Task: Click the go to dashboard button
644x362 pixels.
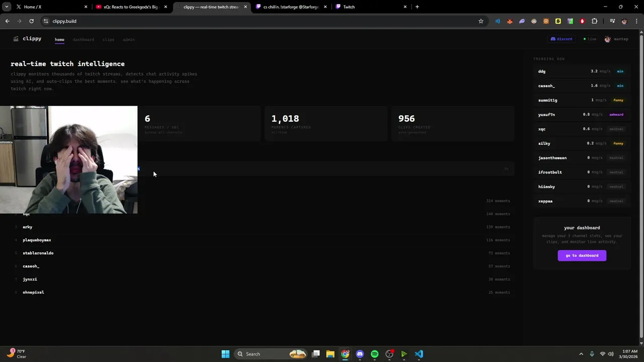Action: point(582,255)
